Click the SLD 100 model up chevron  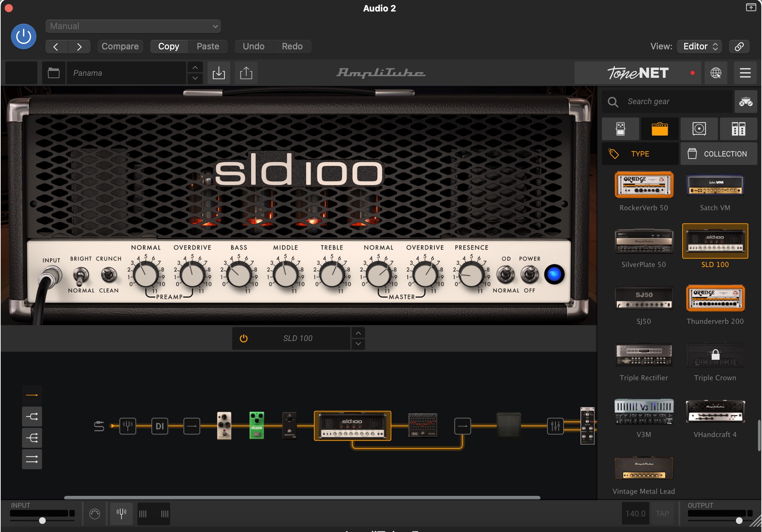(x=358, y=333)
